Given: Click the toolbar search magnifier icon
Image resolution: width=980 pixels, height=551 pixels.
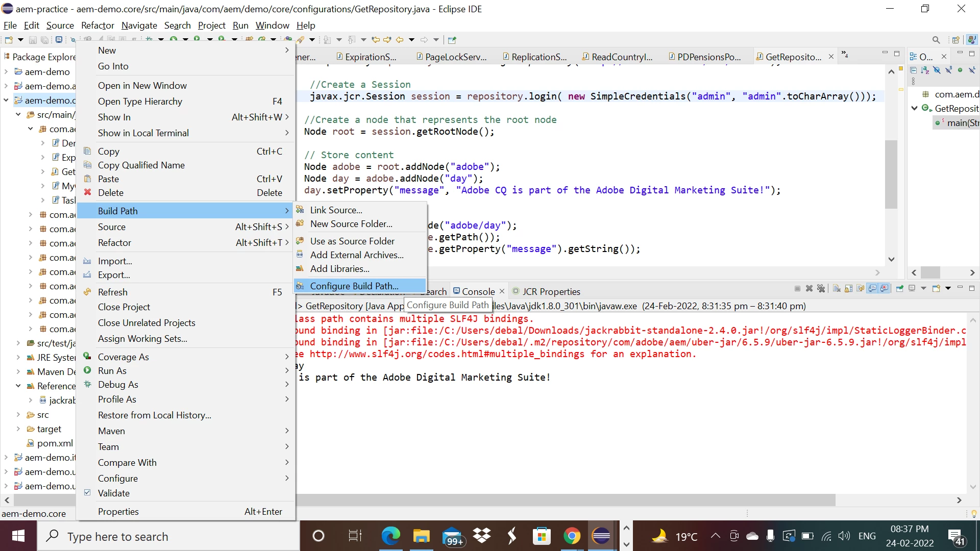Looking at the screenshot, I should (936, 40).
